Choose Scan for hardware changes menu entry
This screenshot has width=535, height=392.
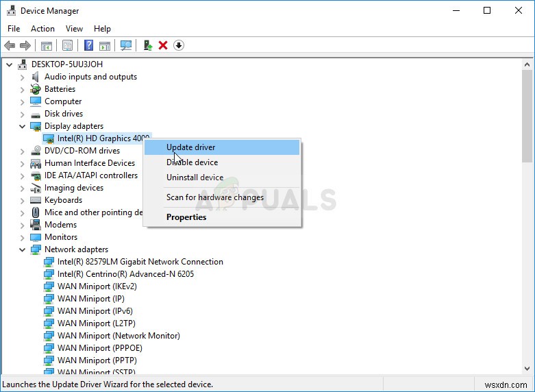(222, 197)
